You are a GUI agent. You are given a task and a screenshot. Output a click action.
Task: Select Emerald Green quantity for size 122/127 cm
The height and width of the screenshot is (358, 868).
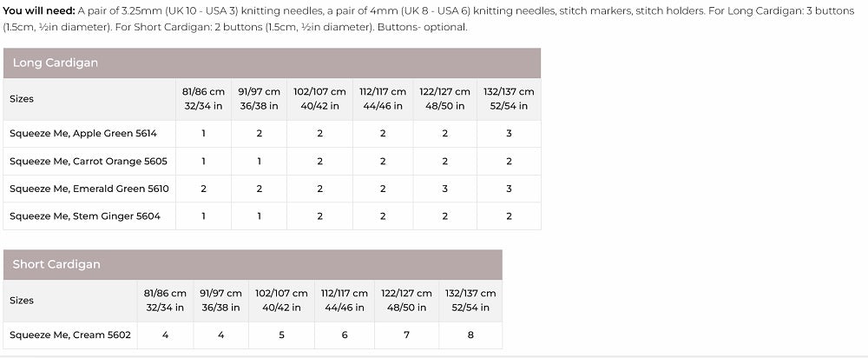(x=444, y=189)
